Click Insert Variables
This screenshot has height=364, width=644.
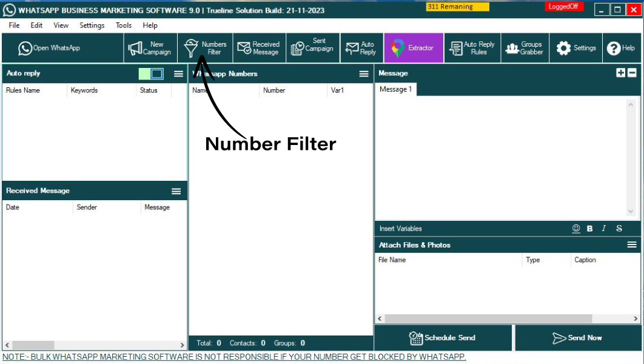(x=400, y=229)
